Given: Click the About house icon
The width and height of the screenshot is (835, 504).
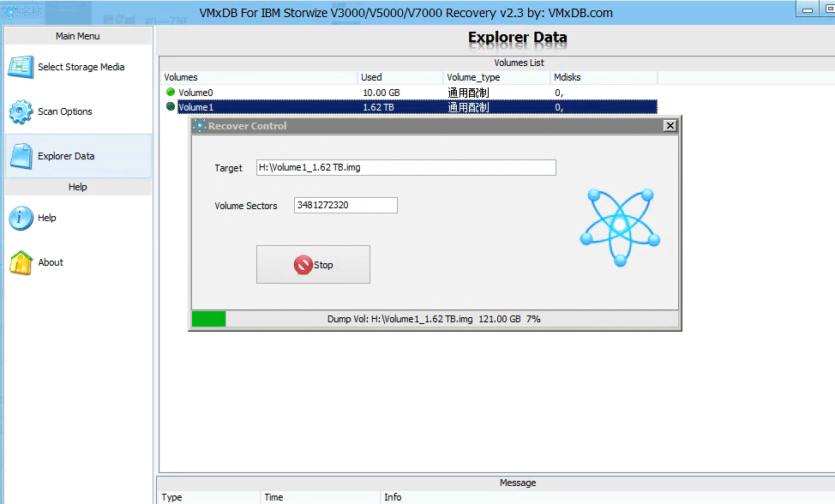Looking at the screenshot, I should click(21, 263).
